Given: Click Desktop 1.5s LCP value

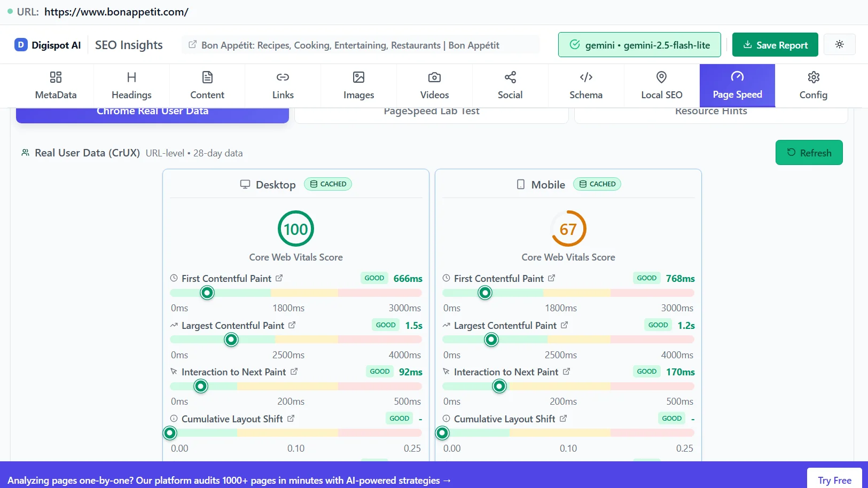Looking at the screenshot, I should click(x=414, y=325).
